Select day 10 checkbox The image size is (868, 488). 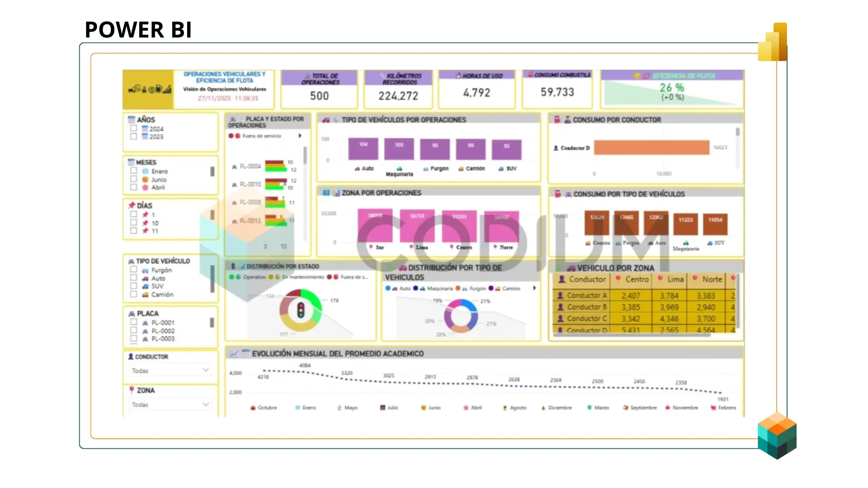(133, 222)
